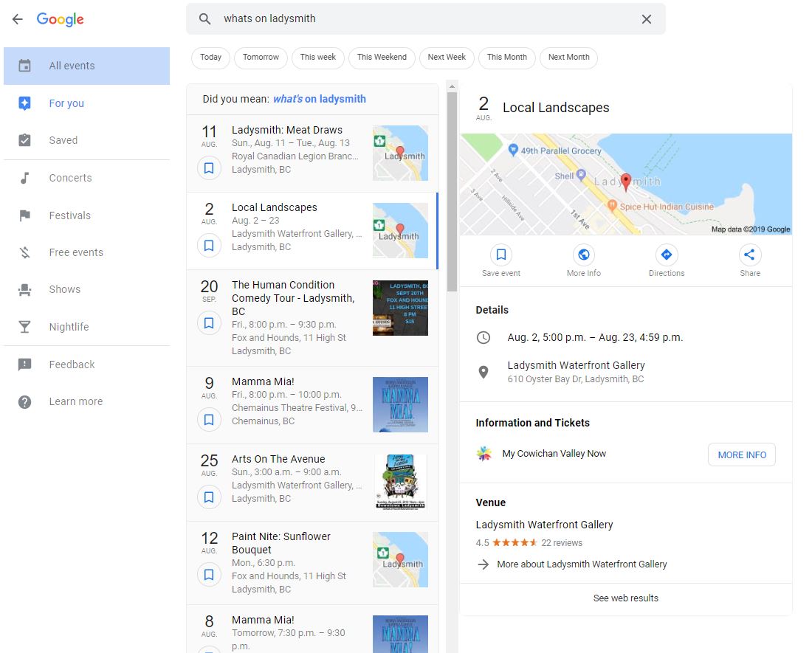This screenshot has height=653, width=812.
Task: Open Arts On The Avenue poster thumbnail
Action: (x=400, y=483)
